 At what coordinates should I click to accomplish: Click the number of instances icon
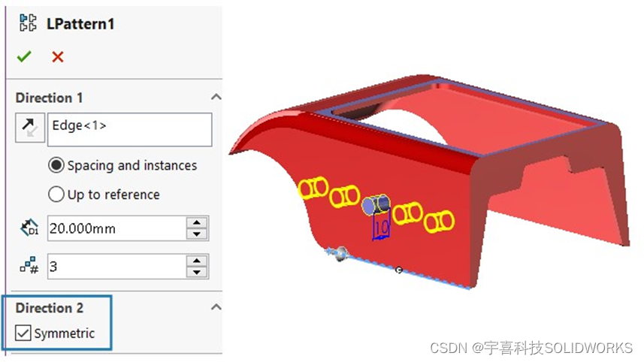click(29, 266)
